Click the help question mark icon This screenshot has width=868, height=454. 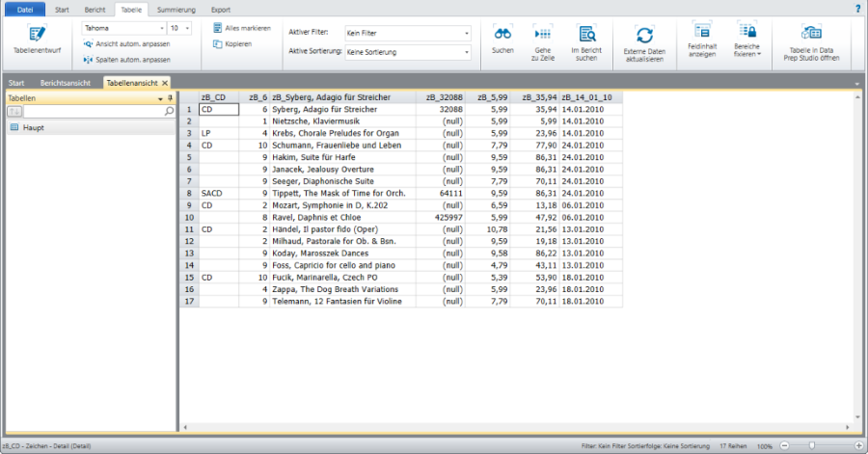click(x=858, y=9)
